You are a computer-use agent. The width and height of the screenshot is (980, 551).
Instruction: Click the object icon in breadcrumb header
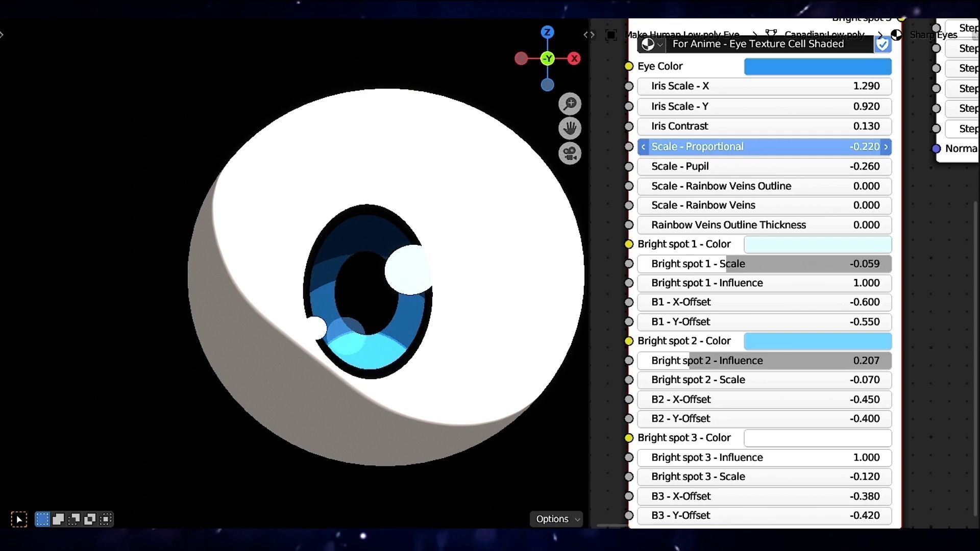[x=611, y=35]
